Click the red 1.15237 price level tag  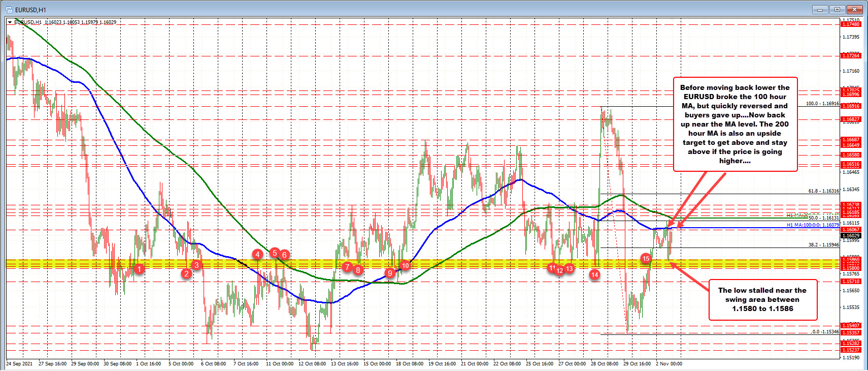click(851, 350)
